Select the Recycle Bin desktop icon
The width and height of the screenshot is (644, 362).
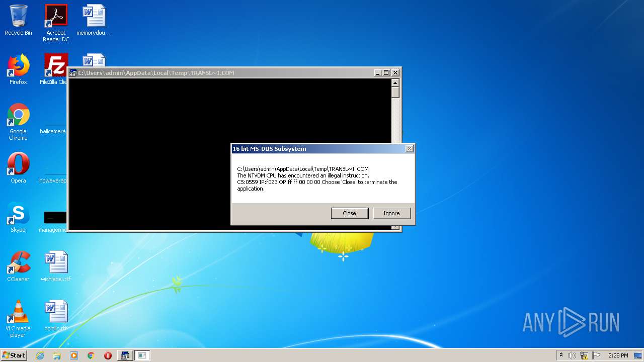click(18, 21)
